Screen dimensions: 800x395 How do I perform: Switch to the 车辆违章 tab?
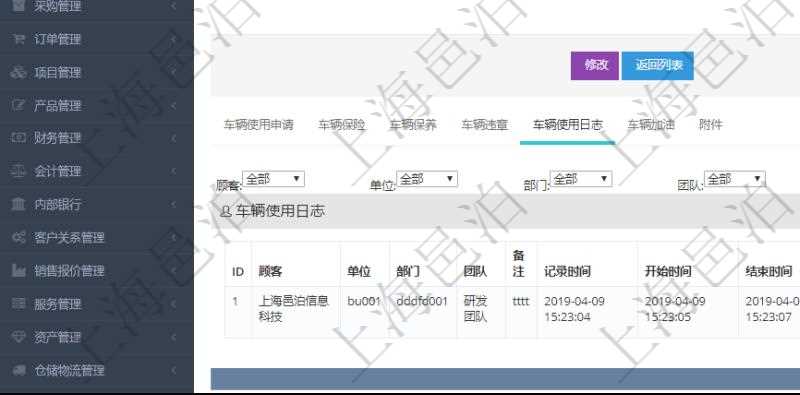[485, 125]
